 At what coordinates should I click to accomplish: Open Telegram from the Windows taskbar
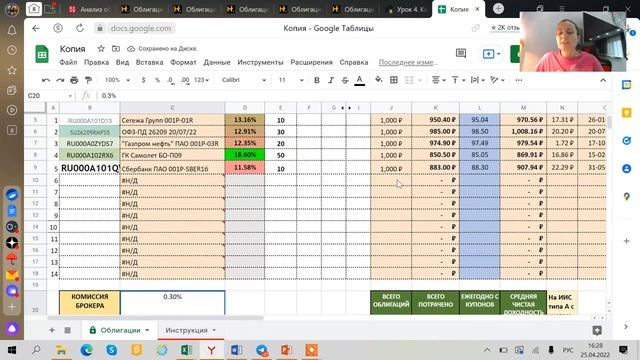coord(262,350)
